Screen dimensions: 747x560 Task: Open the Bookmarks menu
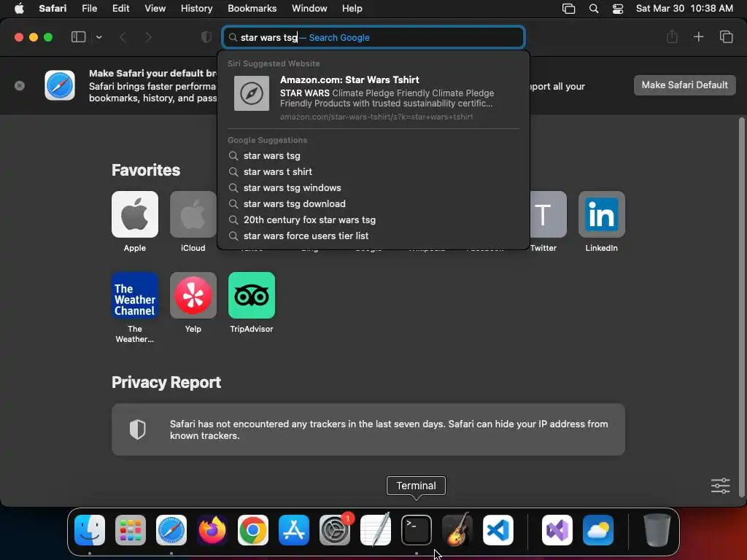pos(252,8)
